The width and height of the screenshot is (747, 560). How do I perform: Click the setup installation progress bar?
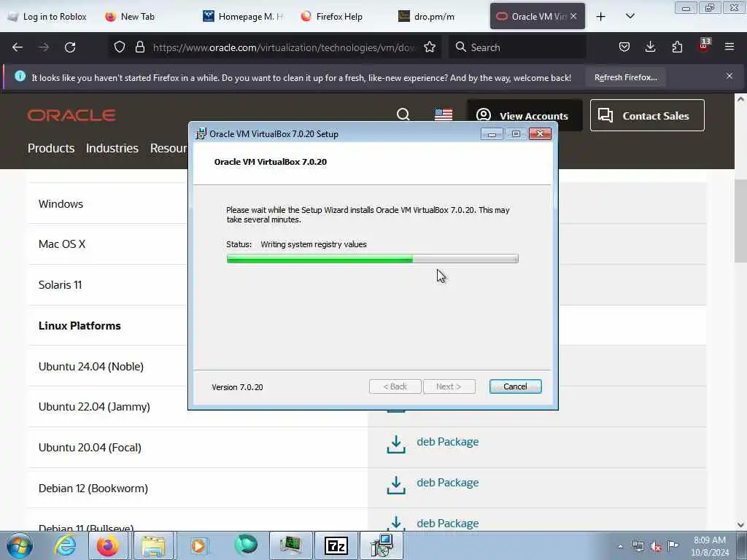(x=372, y=259)
